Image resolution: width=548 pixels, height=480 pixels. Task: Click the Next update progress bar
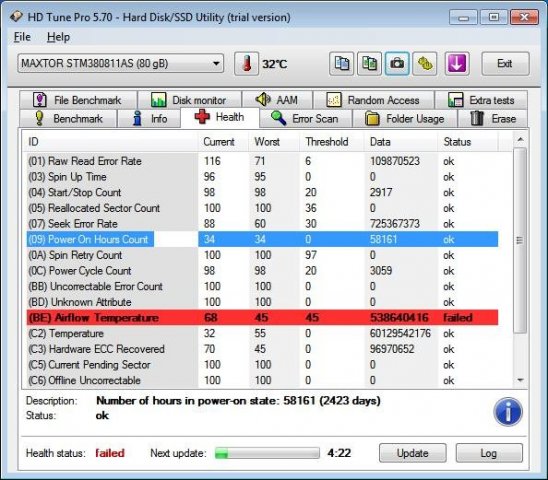pyautogui.click(x=267, y=453)
